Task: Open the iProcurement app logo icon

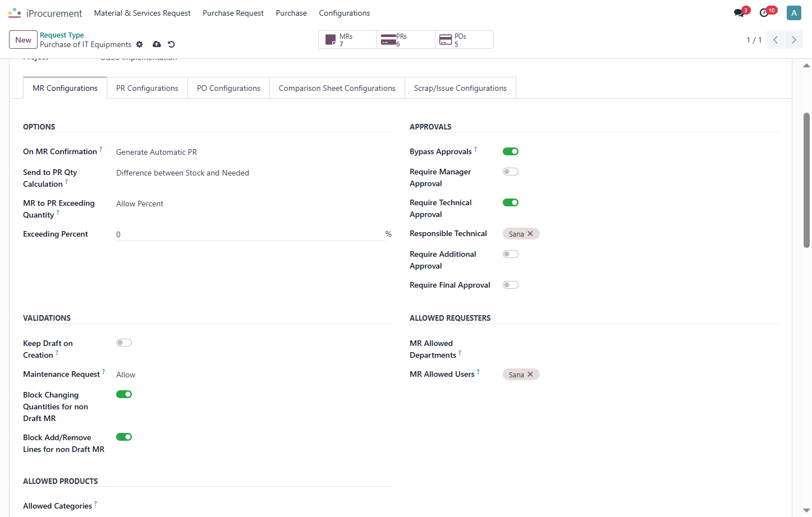Action: click(x=15, y=13)
